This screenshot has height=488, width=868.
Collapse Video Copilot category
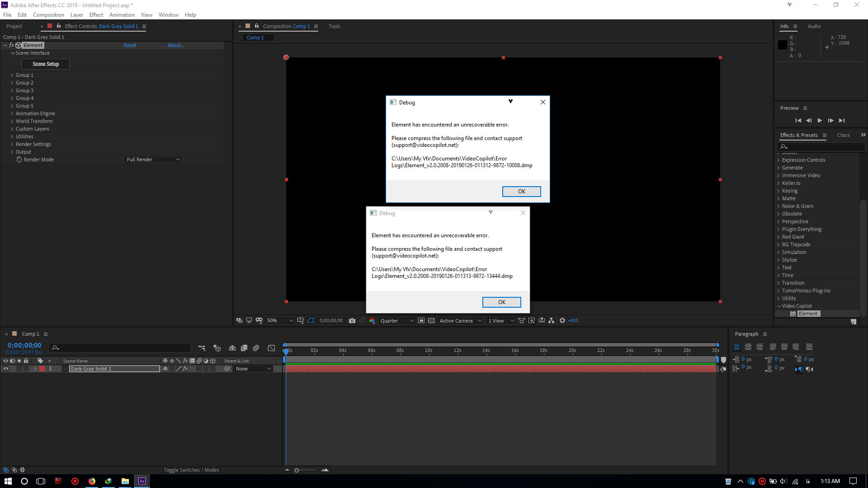(x=779, y=306)
